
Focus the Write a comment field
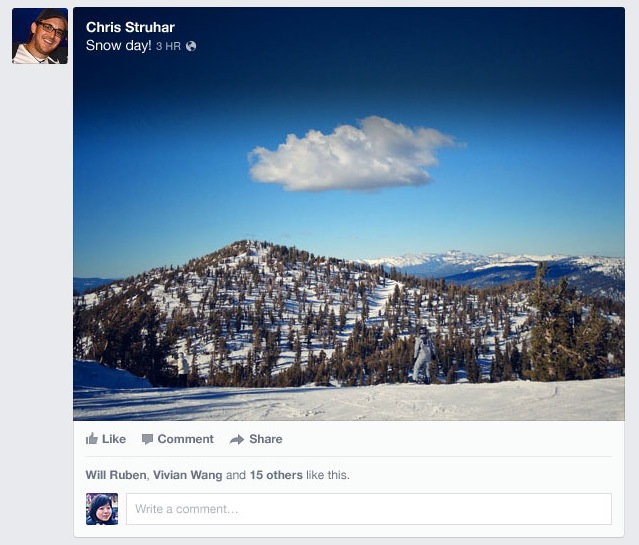368,509
